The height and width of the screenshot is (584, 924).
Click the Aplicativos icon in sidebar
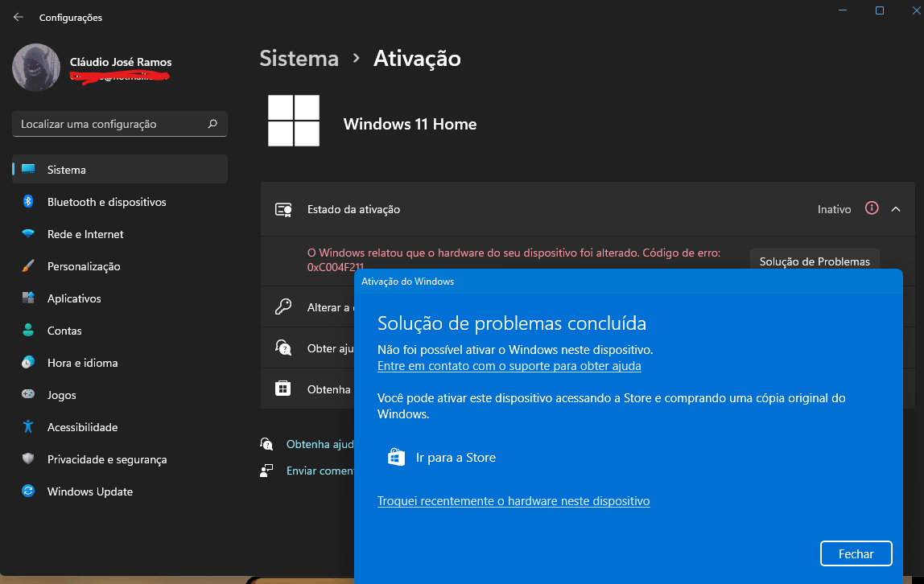[x=27, y=298]
